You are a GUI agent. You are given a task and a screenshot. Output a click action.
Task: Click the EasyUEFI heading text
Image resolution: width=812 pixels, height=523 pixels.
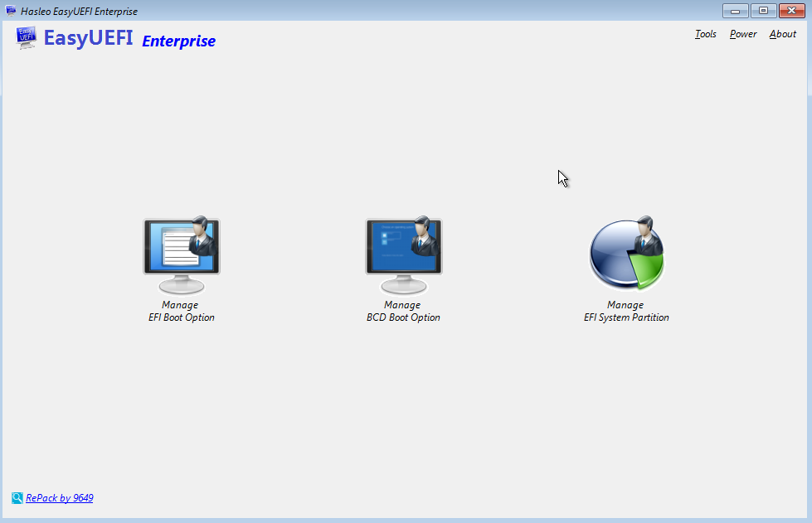pyautogui.click(x=88, y=38)
